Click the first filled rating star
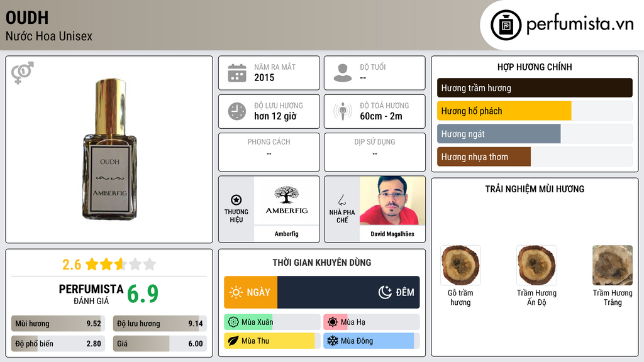Viewport: 644px width, 362px height. (92, 264)
